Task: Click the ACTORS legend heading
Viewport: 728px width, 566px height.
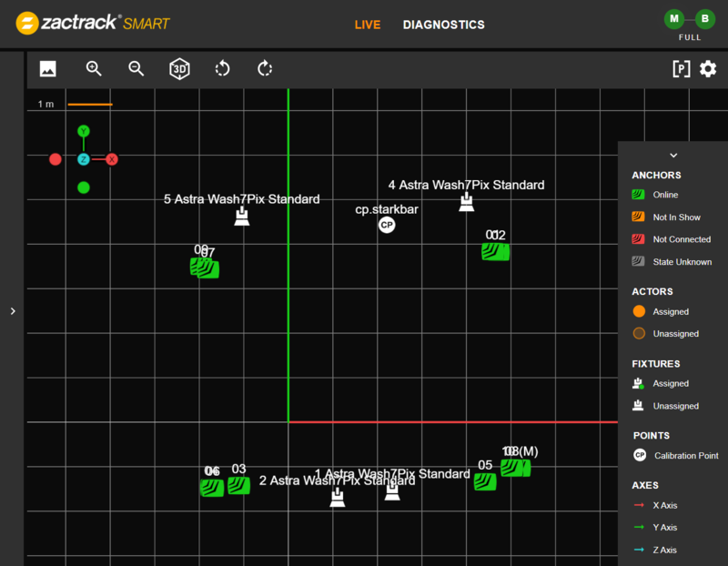Action: pyautogui.click(x=652, y=291)
